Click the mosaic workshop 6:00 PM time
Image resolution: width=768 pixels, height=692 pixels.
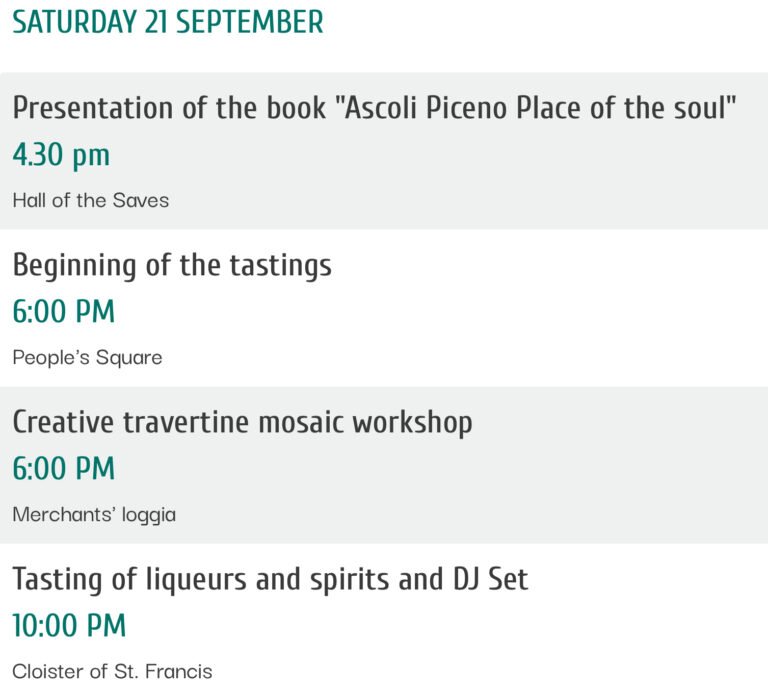coord(64,469)
